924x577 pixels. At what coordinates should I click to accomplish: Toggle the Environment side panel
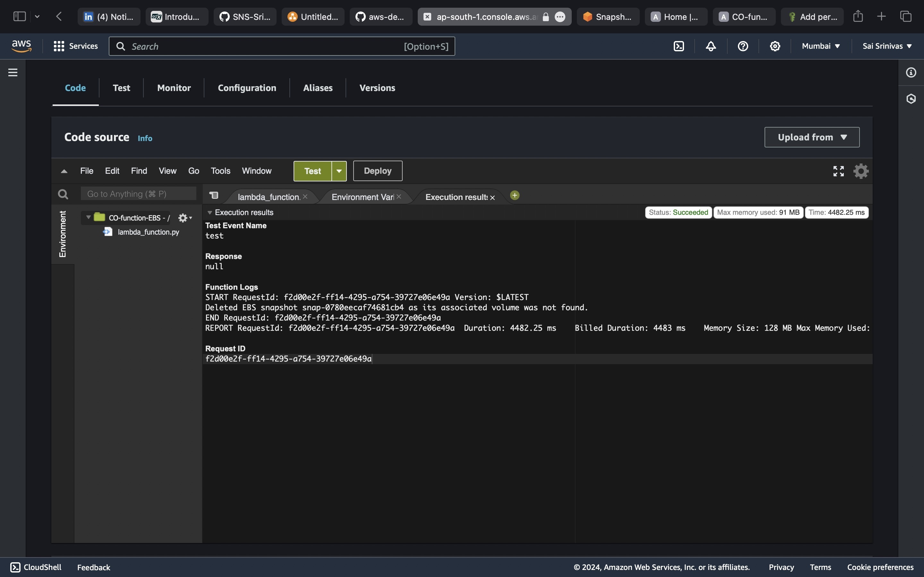pos(63,234)
